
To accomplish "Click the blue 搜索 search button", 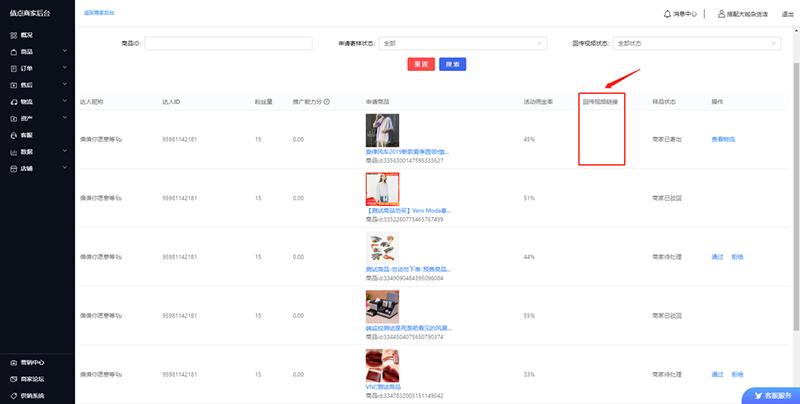I will (x=453, y=64).
